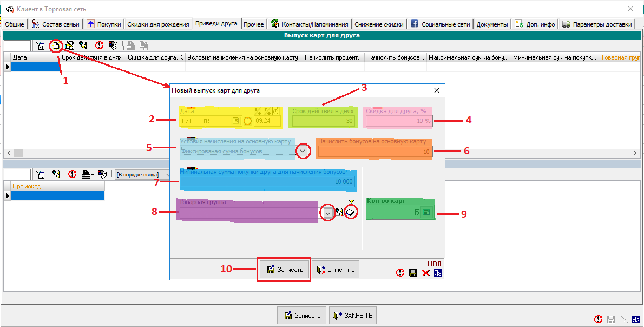The image size is (644, 327).
Task: Click the red X icon at dialog bottom right
Action: (426, 273)
